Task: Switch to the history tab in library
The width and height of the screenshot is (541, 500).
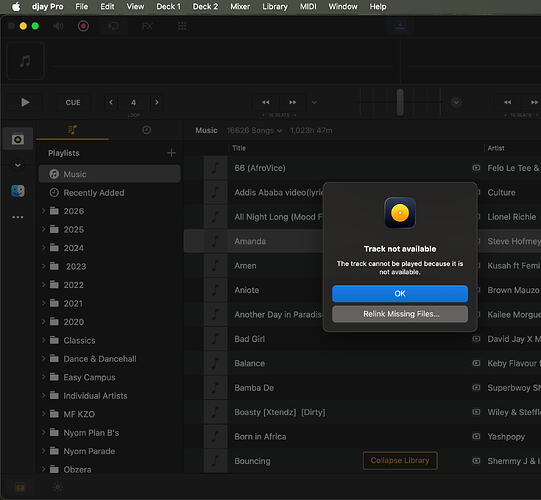Action: 147,130
